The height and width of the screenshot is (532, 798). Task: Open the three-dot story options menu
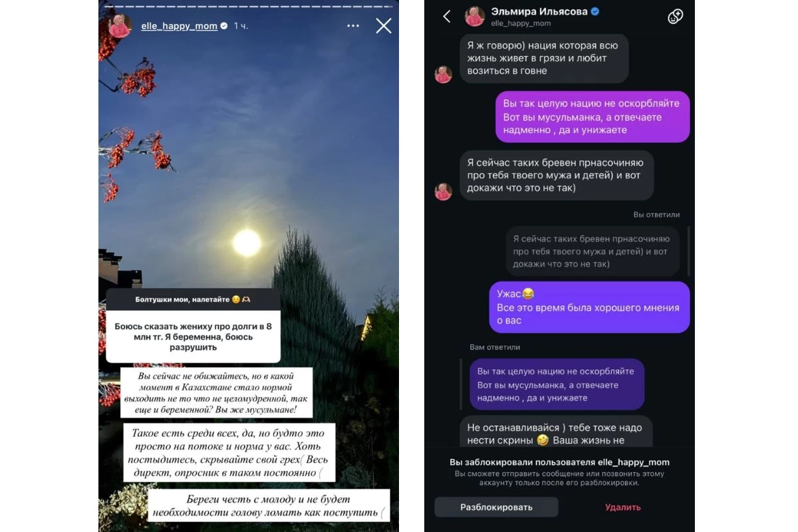coord(353,26)
